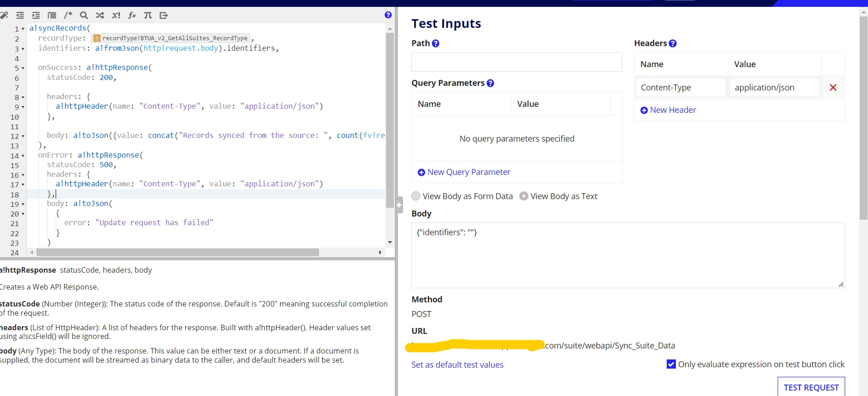This screenshot has height=396, width=868.
Task: Toggle comment with the /* icon
Action: 68,15
